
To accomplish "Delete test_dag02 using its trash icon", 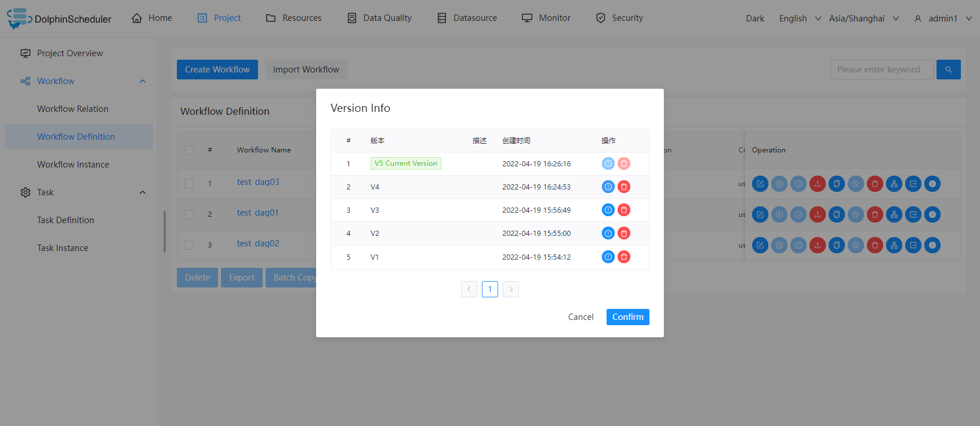I will (875, 245).
